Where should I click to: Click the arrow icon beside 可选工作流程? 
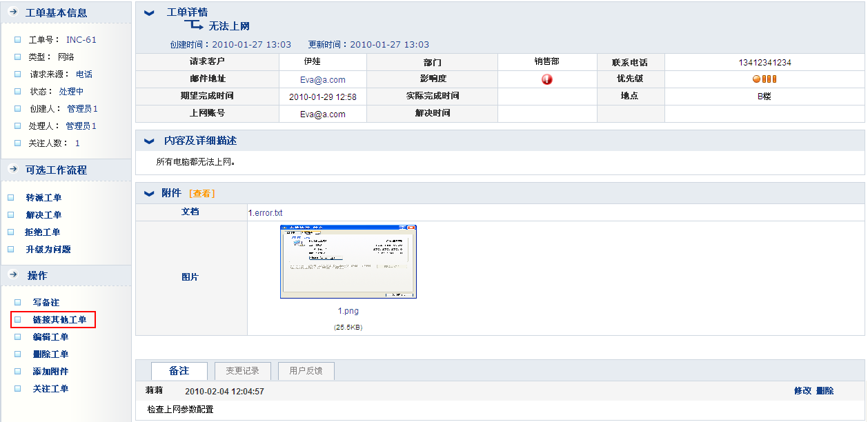coord(12,170)
